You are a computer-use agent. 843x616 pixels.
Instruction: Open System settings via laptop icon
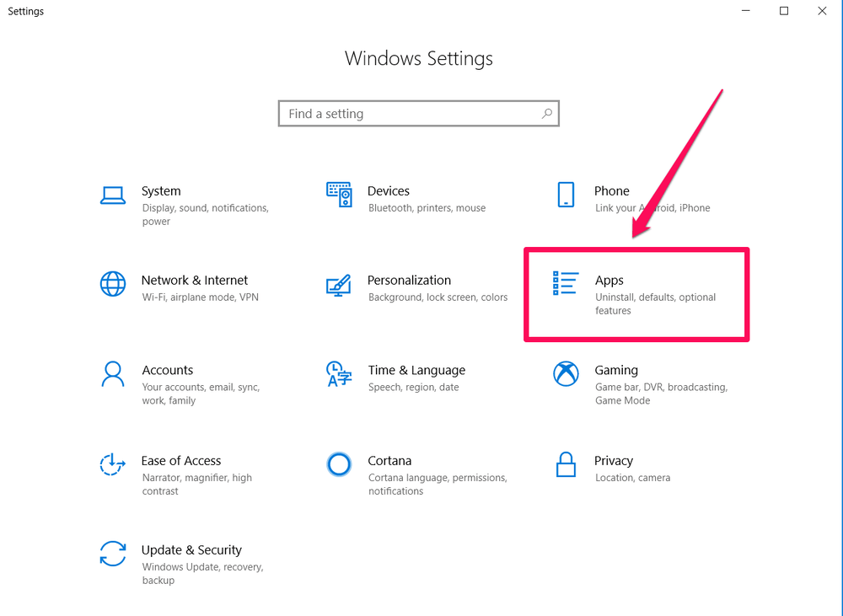pyautogui.click(x=113, y=194)
